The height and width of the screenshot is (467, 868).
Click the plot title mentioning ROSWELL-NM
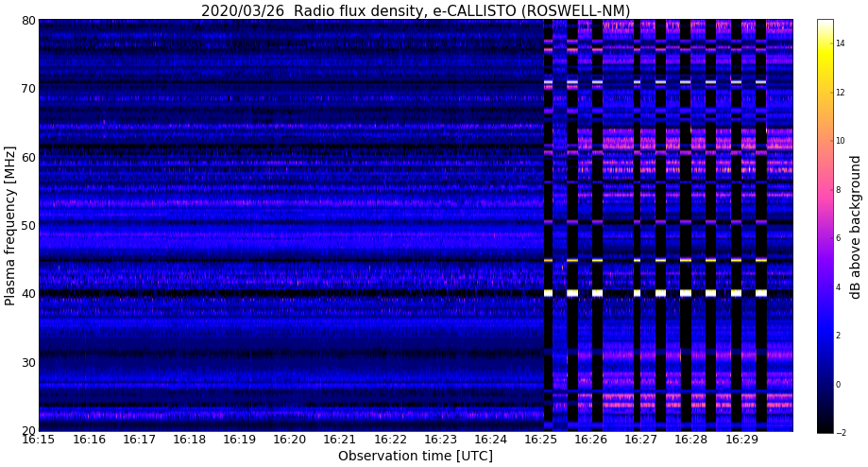pyautogui.click(x=416, y=10)
